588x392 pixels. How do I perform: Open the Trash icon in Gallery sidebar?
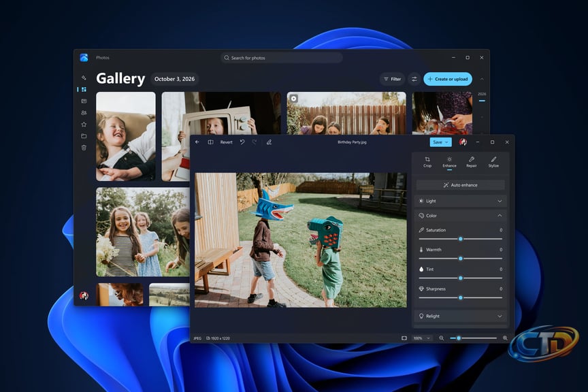(84, 148)
